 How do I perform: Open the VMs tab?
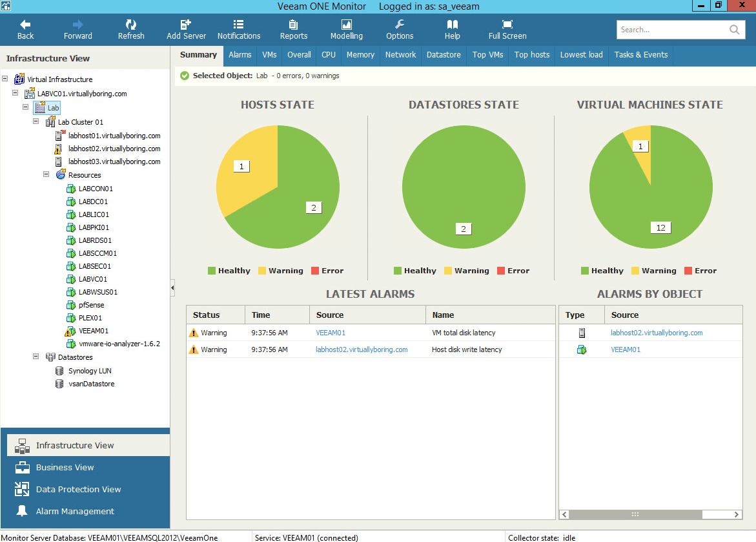point(269,55)
